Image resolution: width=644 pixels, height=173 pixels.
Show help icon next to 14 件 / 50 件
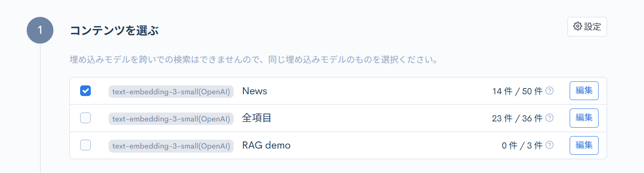click(x=550, y=91)
